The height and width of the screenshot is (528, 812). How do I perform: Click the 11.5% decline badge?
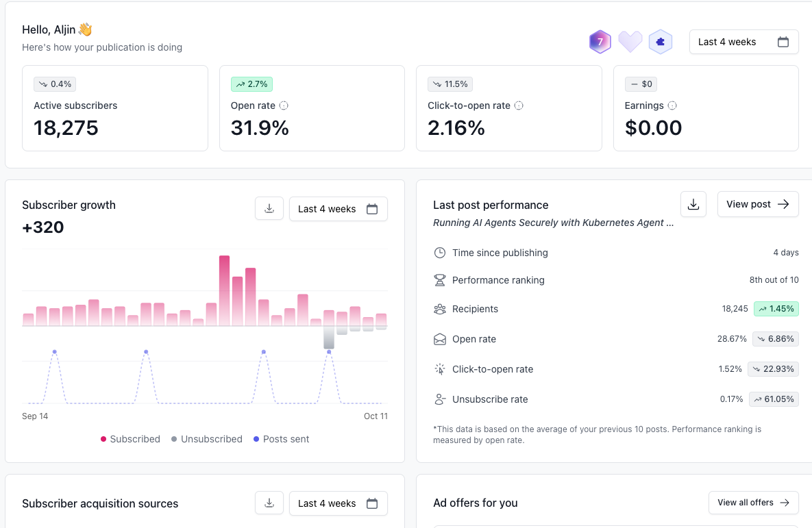coord(450,84)
